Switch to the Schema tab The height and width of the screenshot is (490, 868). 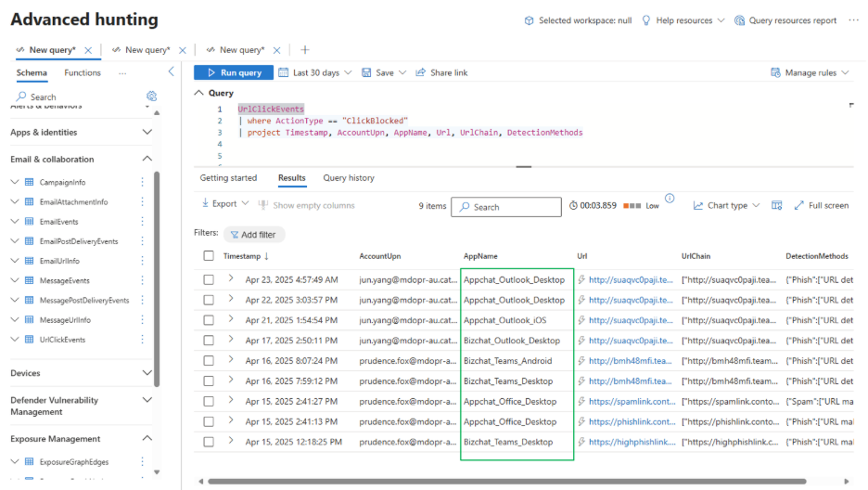pyautogui.click(x=32, y=72)
